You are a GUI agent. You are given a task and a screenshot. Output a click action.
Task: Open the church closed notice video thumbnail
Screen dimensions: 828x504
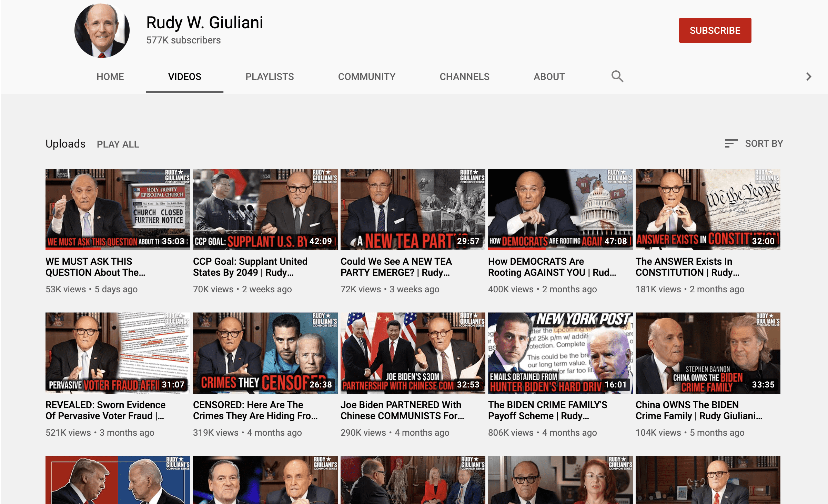coord(118,209)
